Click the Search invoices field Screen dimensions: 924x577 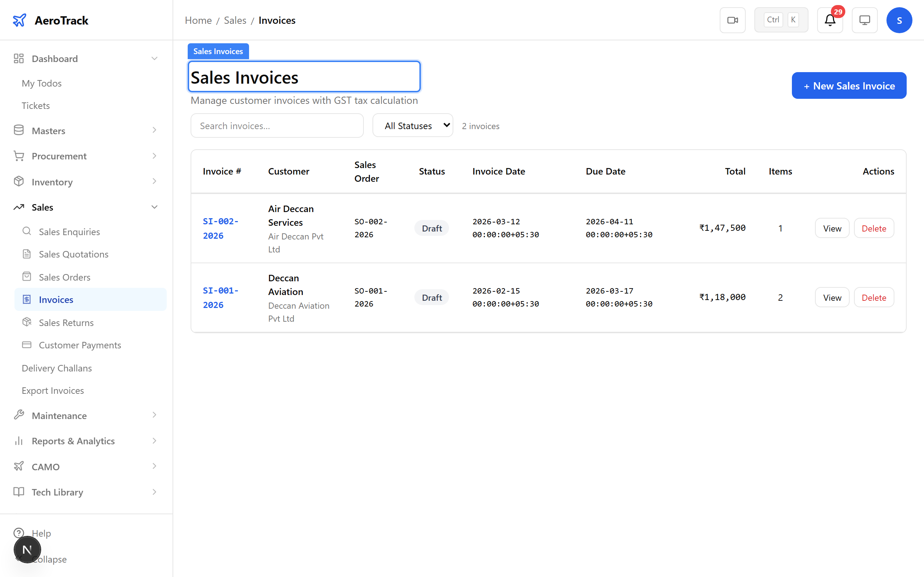277,125
